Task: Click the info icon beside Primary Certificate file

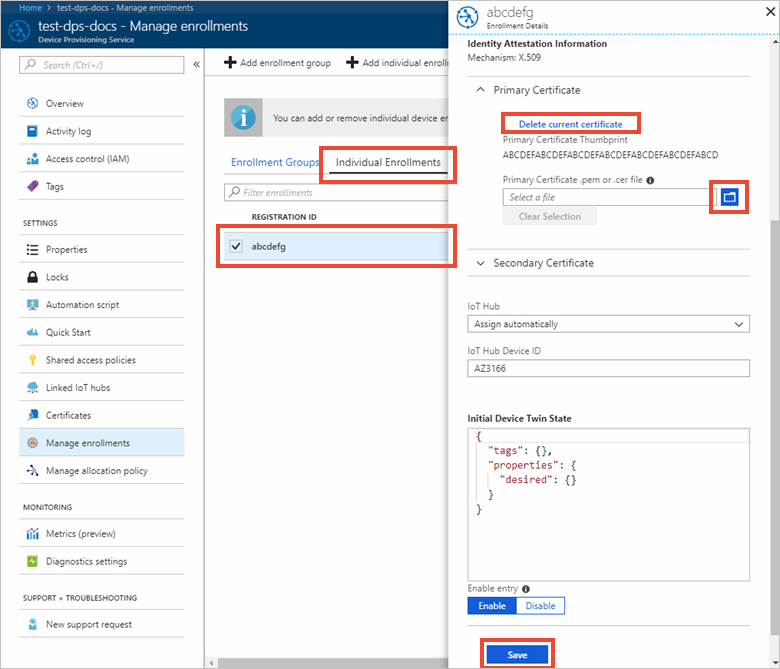Action: point(650,180)
